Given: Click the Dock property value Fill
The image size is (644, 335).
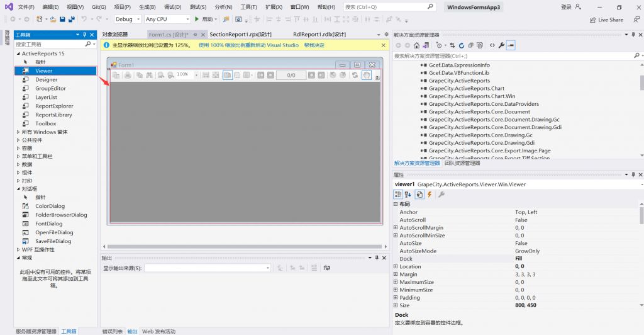Looking at the screenshot, I should point(519,259).
